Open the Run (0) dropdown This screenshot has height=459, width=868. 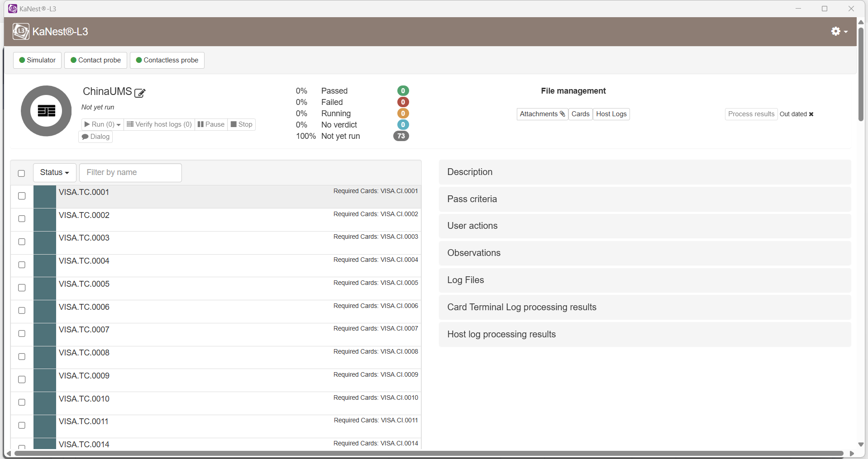102,124
